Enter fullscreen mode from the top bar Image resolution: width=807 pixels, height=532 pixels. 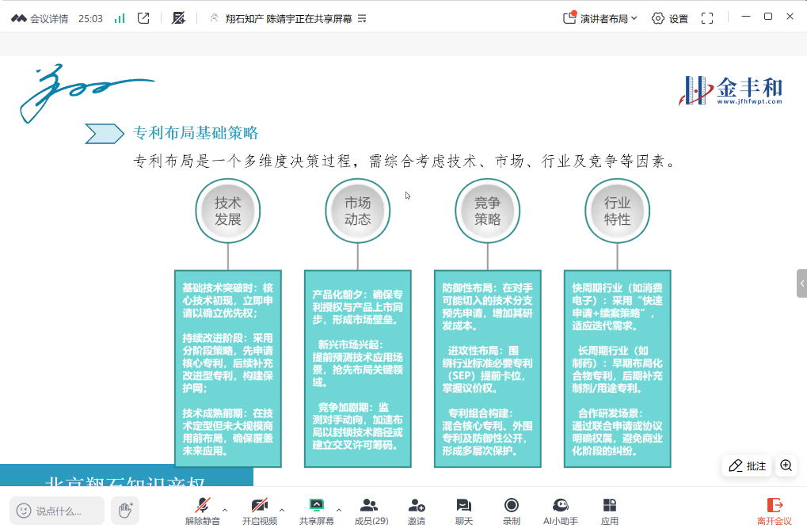(x=707, y=18)
